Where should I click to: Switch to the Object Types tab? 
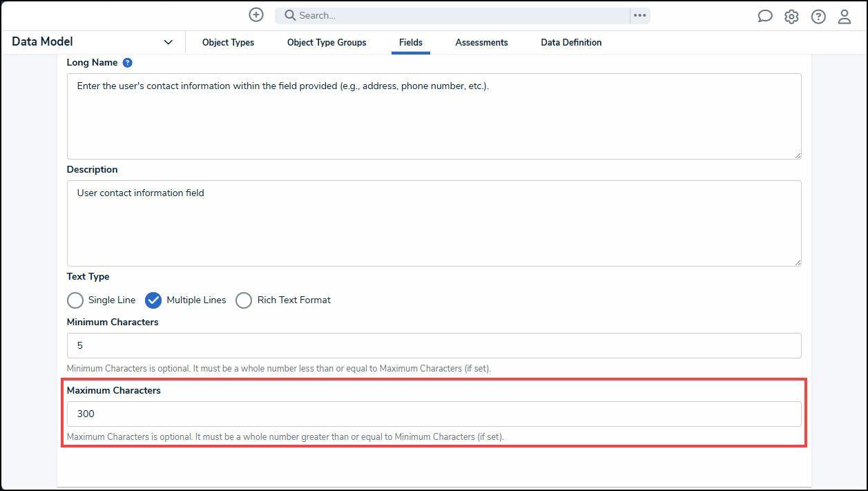point(228,42)
